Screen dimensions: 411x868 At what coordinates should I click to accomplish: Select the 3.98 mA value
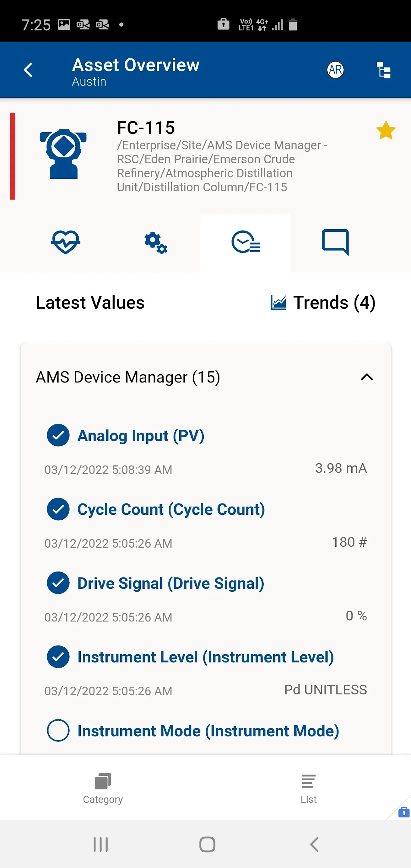[340, 468]
